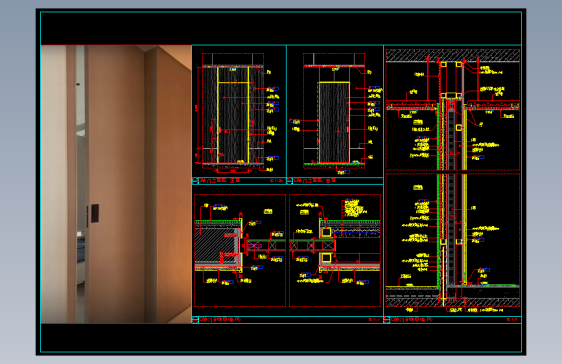Click the title bar under the back elevation drawing
562x364 pixels.
tap(335, 181)
